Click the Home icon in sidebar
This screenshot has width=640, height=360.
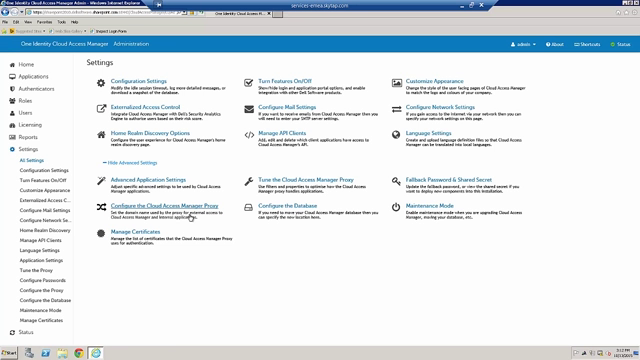click(x=12, y=64)
